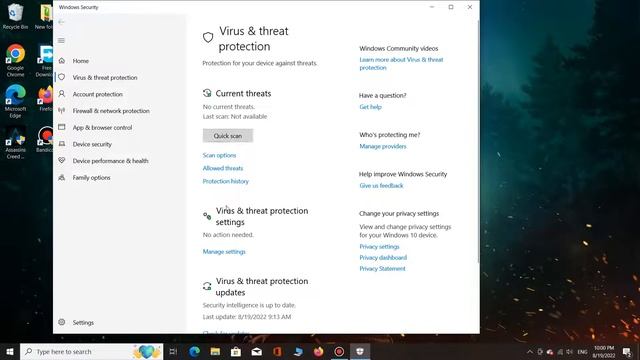Open the Windows Start menu
640x360 pixels.
pos(10,351)
